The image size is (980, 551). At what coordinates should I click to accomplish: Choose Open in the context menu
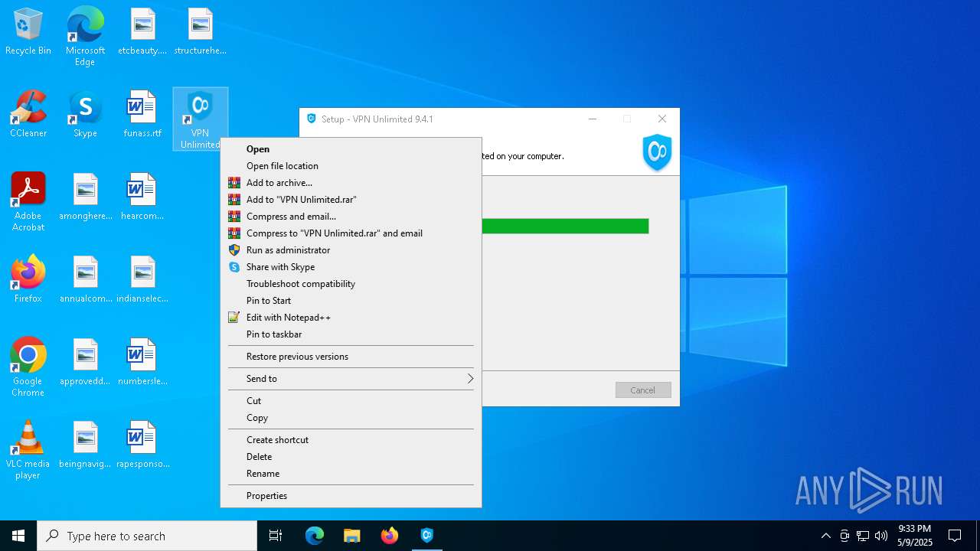click(351, 149)
